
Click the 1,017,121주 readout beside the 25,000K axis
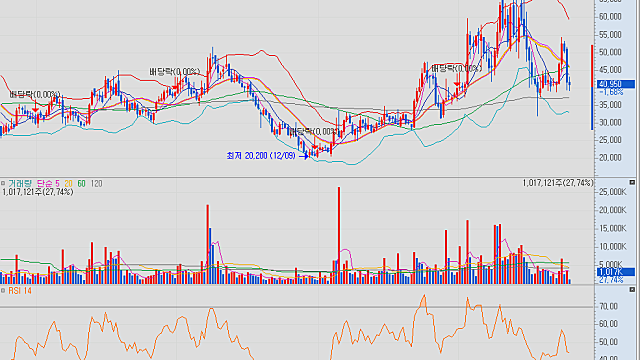coord(558,183)
